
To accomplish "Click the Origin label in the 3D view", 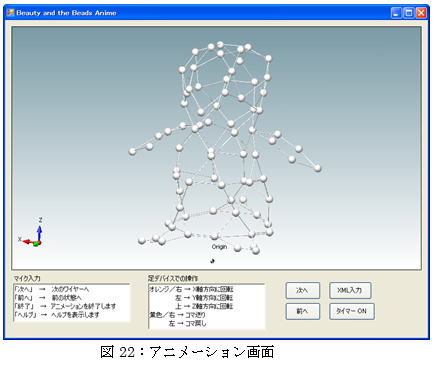I will pos(219,247).
